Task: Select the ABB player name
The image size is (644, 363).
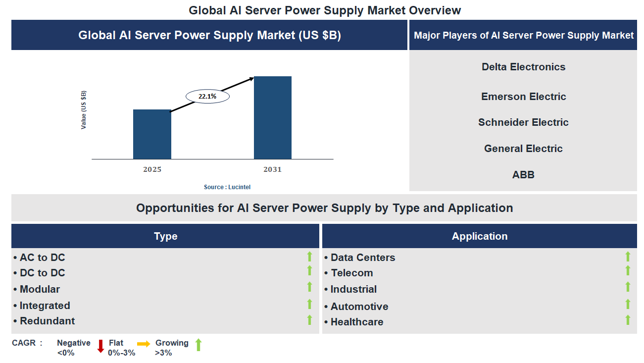Action: [523, 174]
